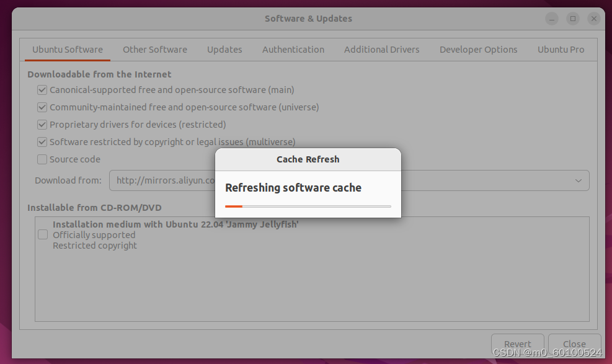612x364 pixels.
Task: Click the Software & Updates window title
Action: tap(308, 19)
